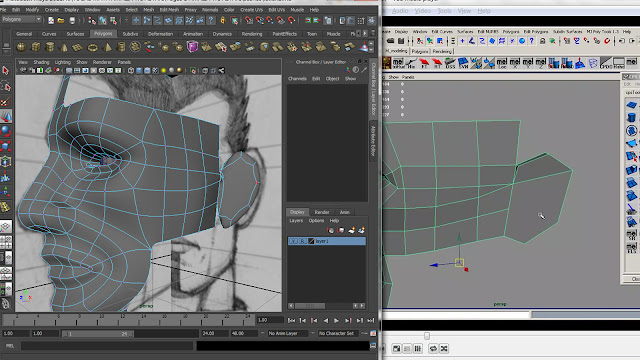Click Options in the Layer Editor

[316, 220]
